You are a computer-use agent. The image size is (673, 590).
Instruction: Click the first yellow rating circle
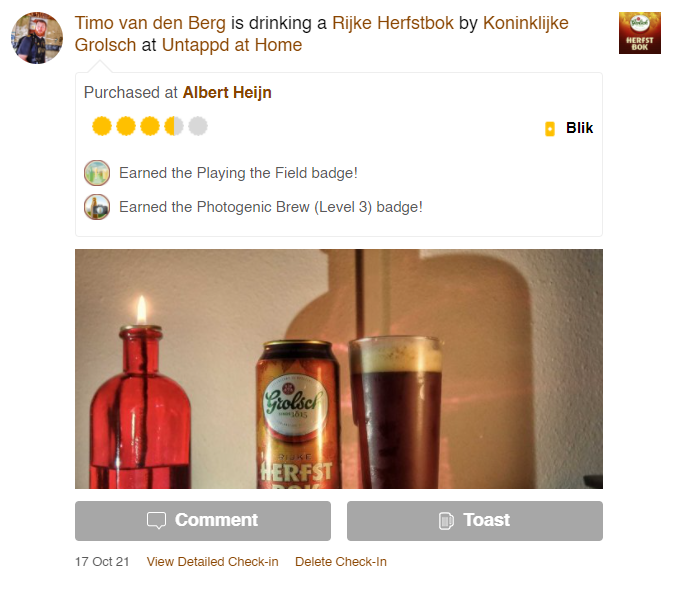[x=102, y=126]
